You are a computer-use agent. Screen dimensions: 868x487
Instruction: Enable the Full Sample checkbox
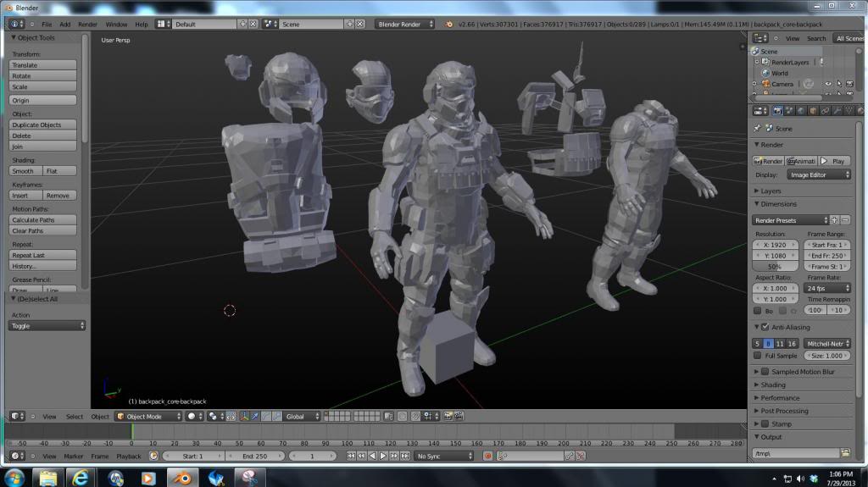[758, 356]
